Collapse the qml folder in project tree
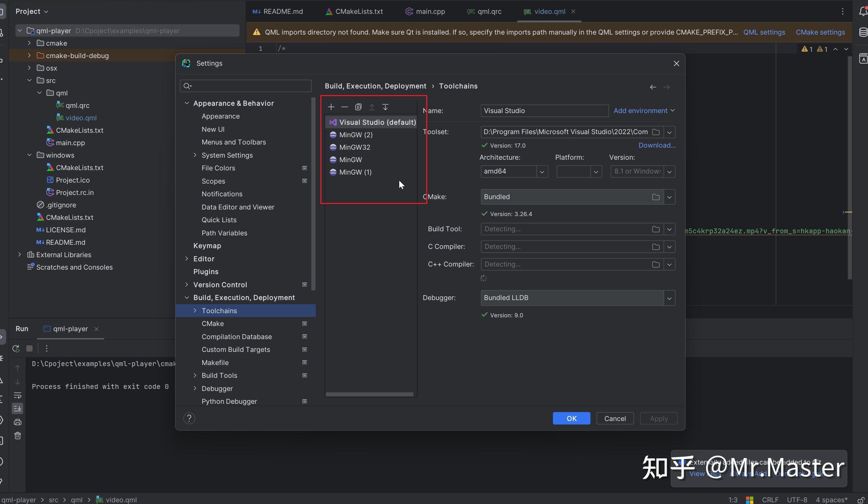Screen dimensions: 868x504 [x=40, y=93]
